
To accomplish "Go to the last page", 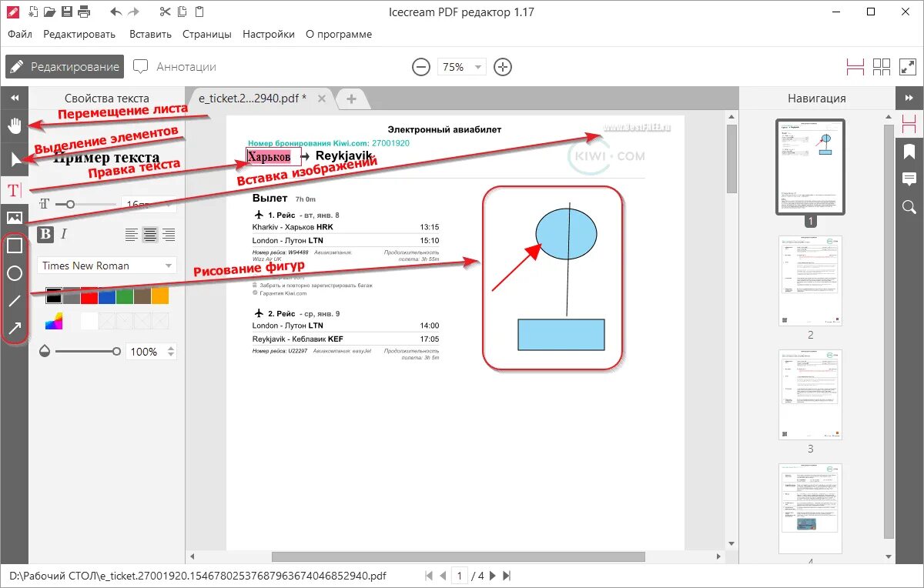I will (x=505, y=576).
